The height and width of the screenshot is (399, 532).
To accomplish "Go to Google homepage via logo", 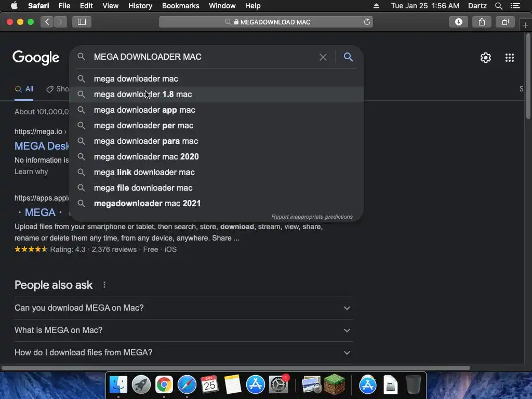I will coord(36,58).
